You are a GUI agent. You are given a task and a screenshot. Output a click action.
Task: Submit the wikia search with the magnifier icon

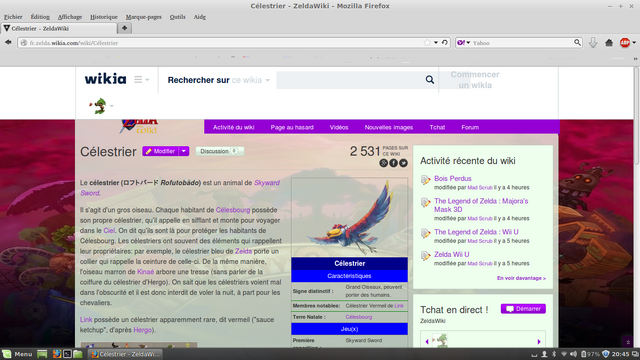429,80
